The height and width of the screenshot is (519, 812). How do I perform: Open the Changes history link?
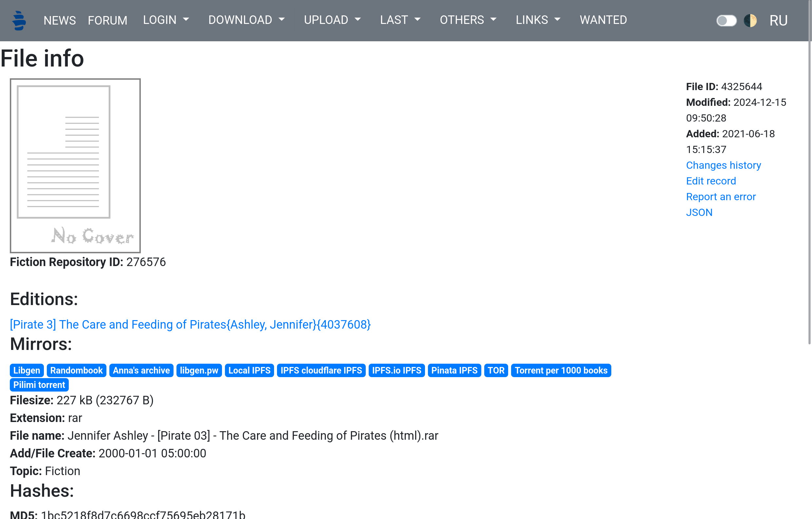tap(723, 165)
